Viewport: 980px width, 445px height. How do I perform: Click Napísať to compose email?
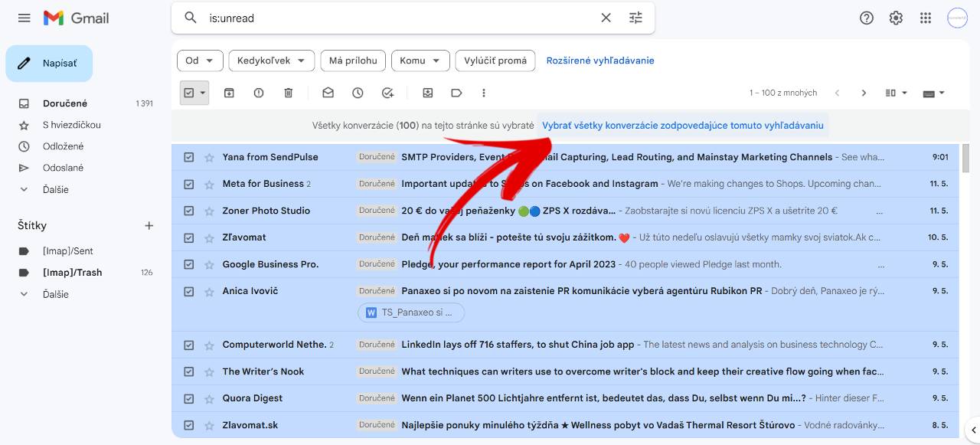pos(49,64)
